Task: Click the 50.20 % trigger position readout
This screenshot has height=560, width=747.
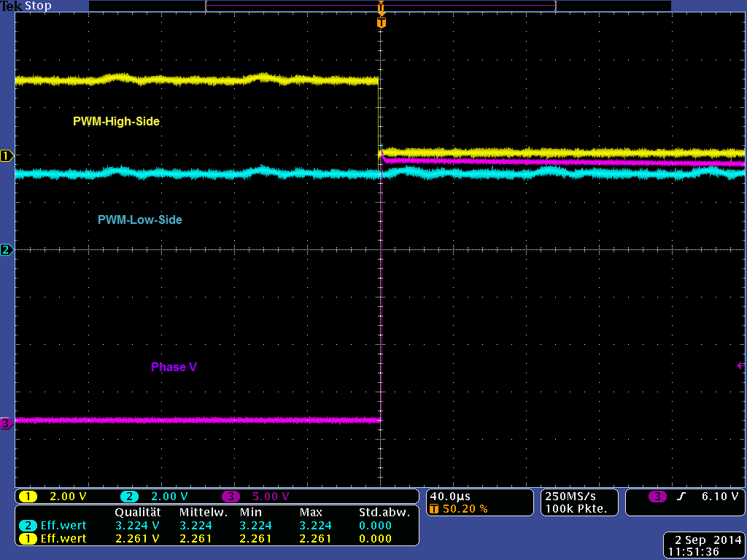Action: (465, 508)
